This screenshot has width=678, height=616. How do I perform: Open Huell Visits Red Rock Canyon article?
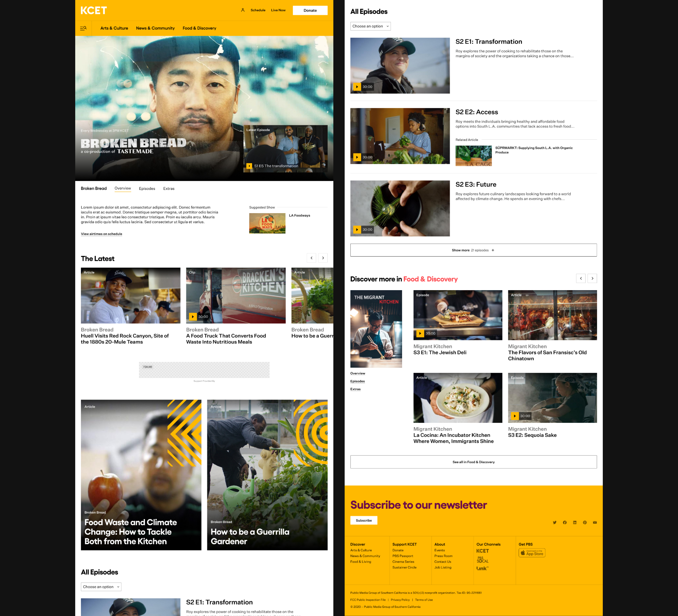tap(130, 306)
